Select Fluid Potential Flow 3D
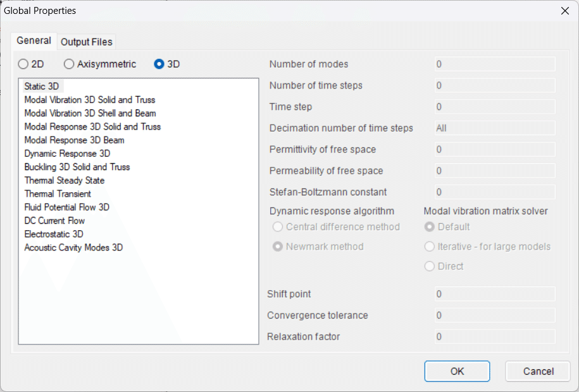Image resolution: width=579 pixels, height=392 pixels. pos(66,207)
